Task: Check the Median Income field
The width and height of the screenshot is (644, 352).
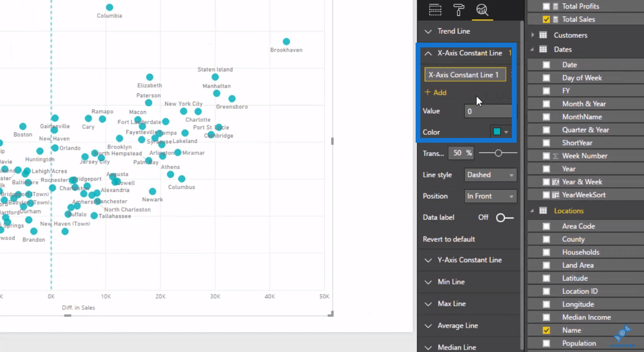Action: click(546, 318)
